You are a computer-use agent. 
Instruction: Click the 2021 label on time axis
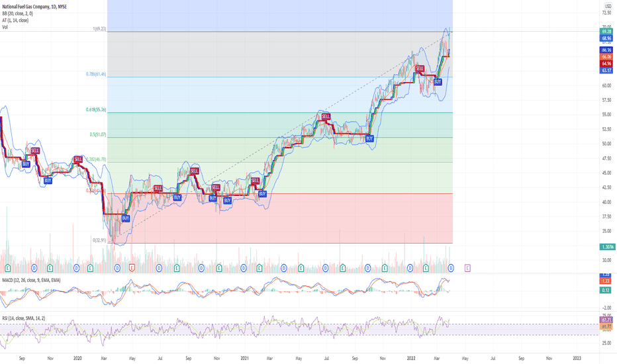point(244,359)
